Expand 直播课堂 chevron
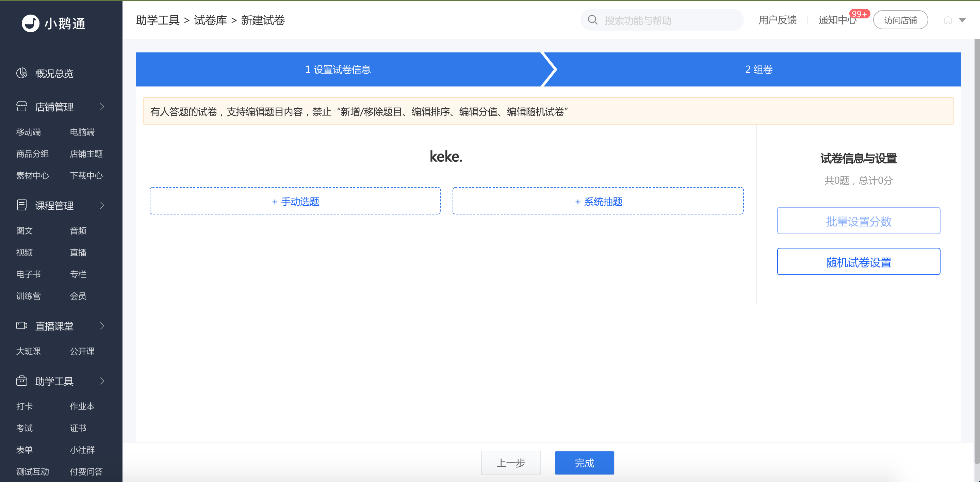 tap(102, 326)
